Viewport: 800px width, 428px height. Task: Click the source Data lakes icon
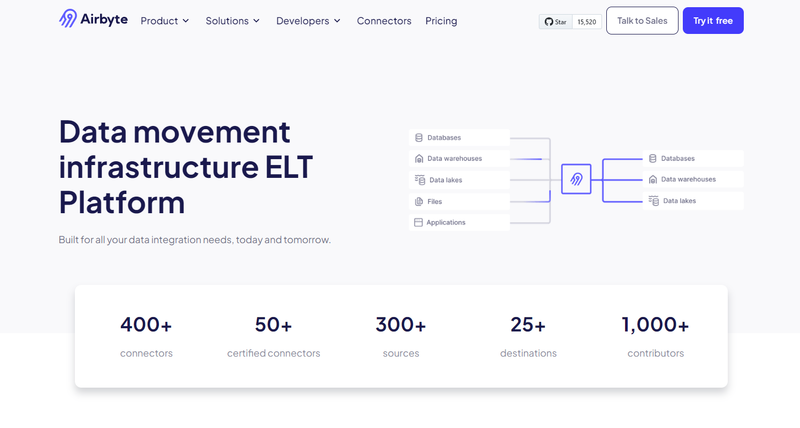click(x=420, y=180)
